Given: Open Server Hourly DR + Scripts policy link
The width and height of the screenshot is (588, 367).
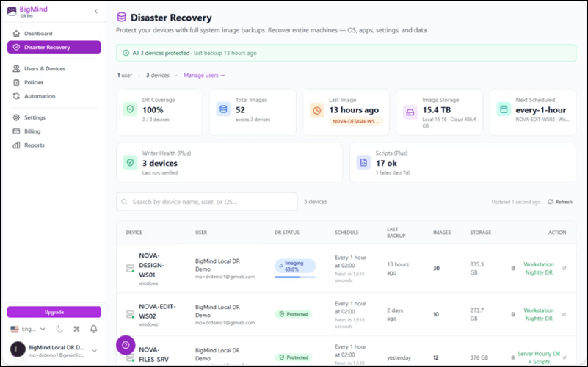Looking at the screenshot, I should tap(539, 357).
